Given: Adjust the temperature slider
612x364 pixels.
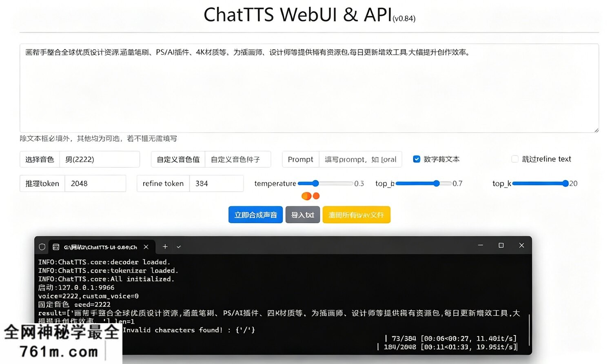Looking at the screenshot, I should (326, 184).
